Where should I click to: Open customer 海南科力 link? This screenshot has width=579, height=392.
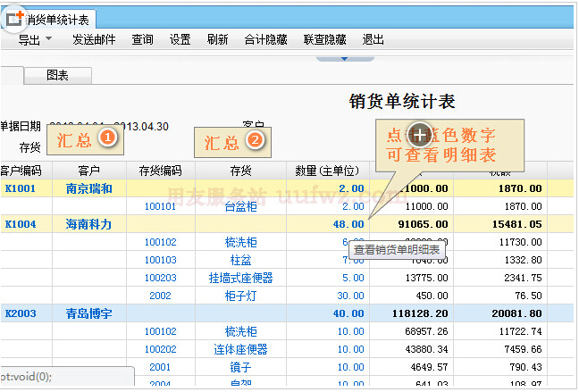point(89,224)
